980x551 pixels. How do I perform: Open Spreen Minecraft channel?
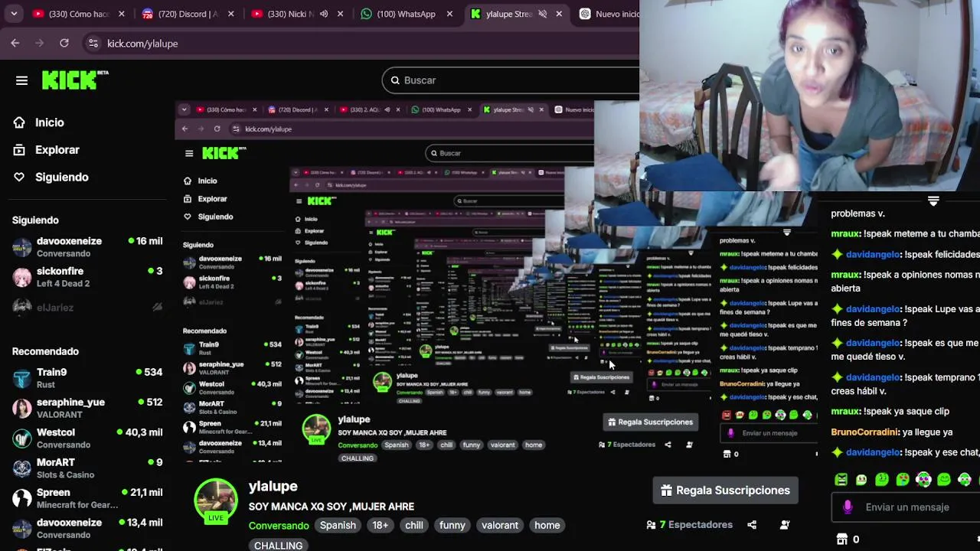pyautogui.click(x=87, y=498)
